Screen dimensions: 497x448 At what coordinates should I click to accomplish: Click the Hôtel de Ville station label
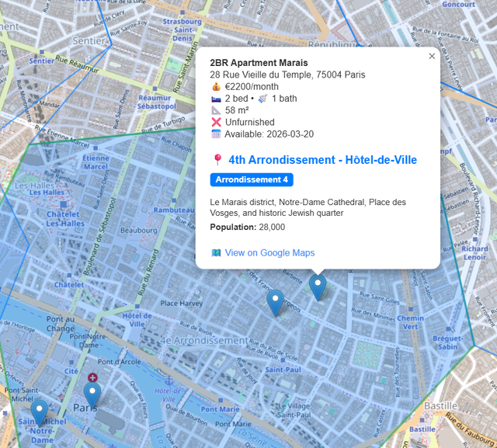[137, 320]
